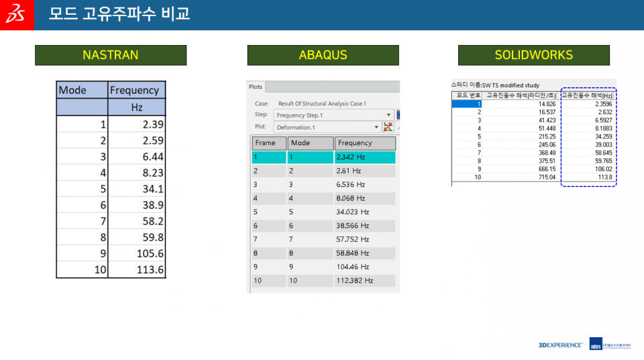Click SOLIDWORKS Hz value 59.765
This screenshot has height=360, width=644.
[x=603, y=161]
